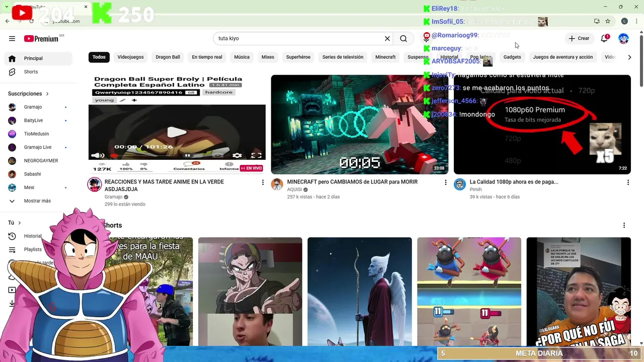
Task: Open MINECRAFT pero CAMBIAMOS de LUGAR title
Action: coord(352,182)
